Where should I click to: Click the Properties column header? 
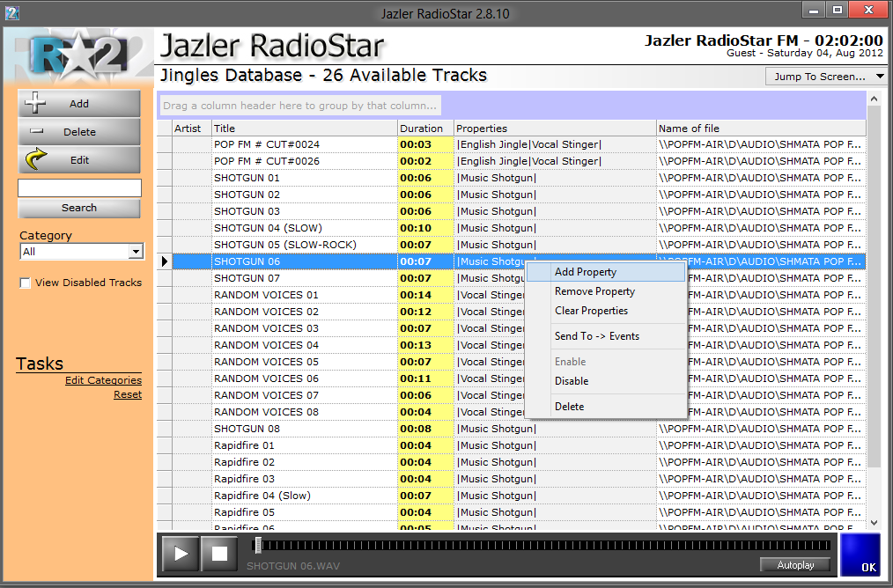pos(556,128)
